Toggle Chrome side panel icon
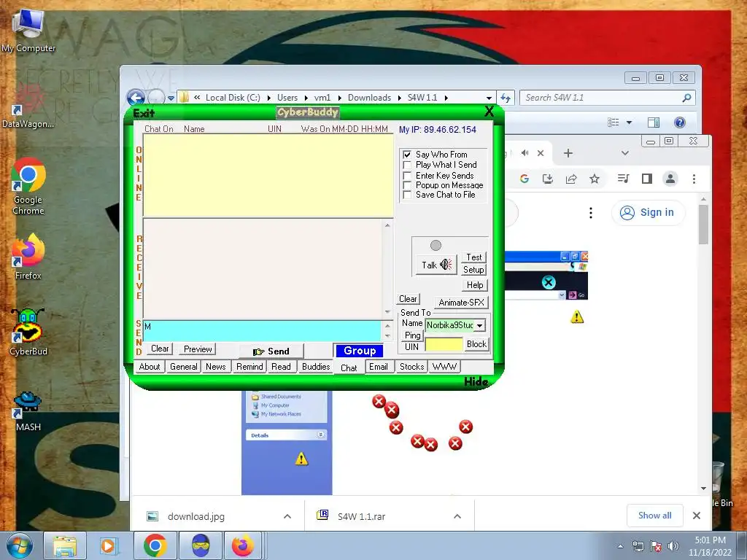Image resolution: width=747 pixels, height=560 pixels. (646, 179)
